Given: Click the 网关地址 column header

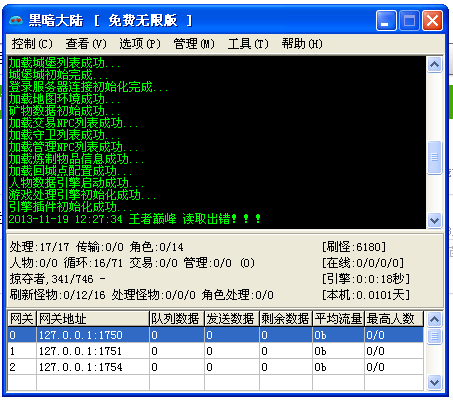Looking at the screenshot, I should click(x=93, y=319).
